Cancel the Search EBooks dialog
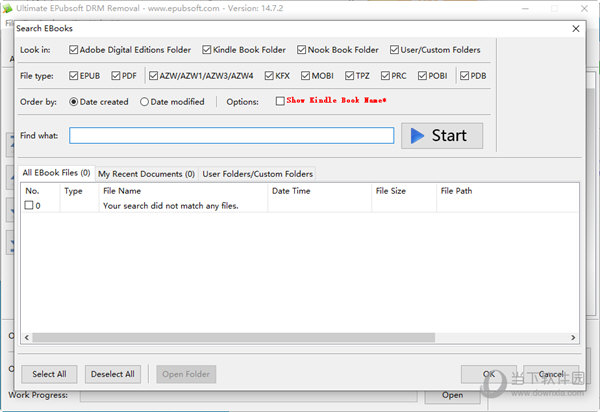The height and width of the screenshot is (412, 600). [551, 374]
